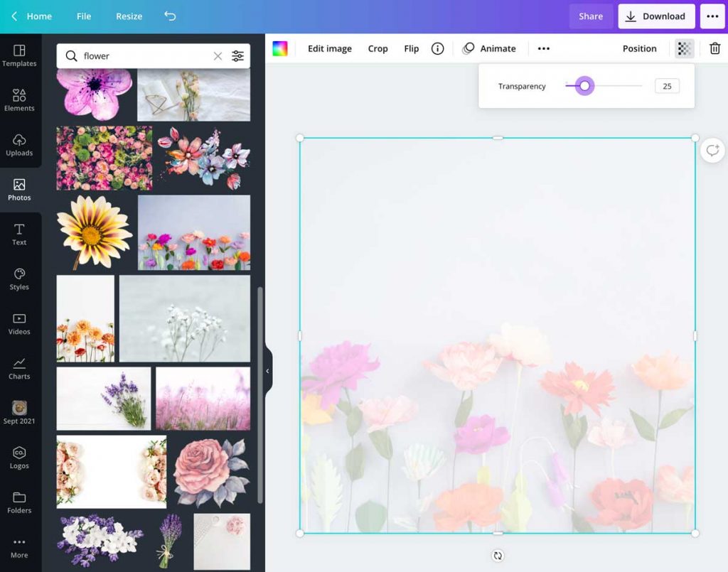
Task: Open the toolbar overflow menu (three dots)
Action: pyautogui.click(x=544, y=48)
